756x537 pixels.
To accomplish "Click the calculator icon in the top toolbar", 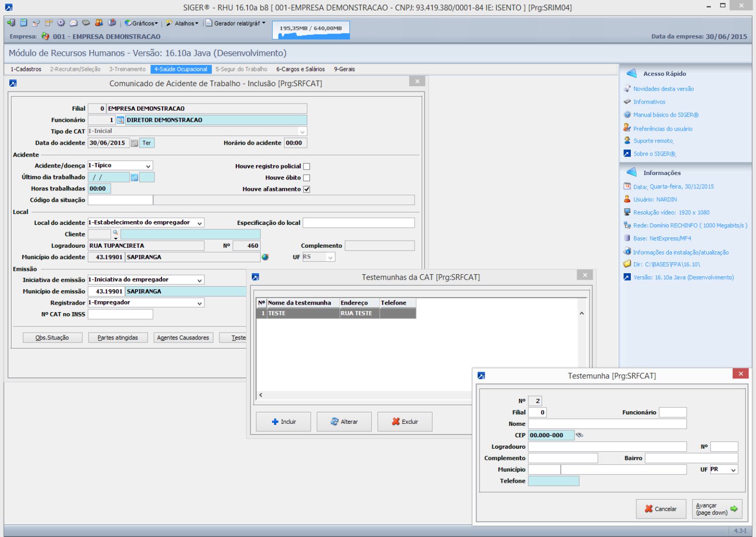I will (x=23, y=23).
